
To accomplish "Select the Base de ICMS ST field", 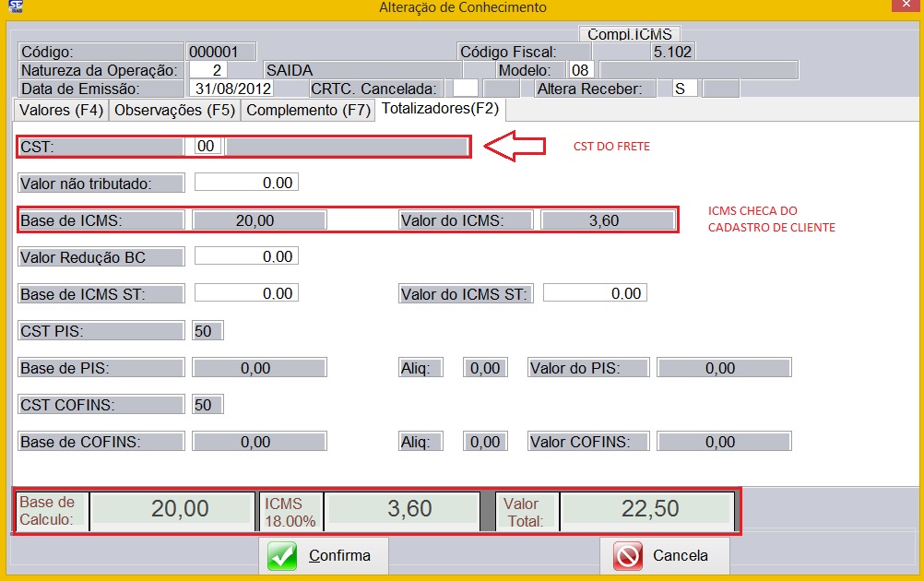I will click(x=245, y=293).
